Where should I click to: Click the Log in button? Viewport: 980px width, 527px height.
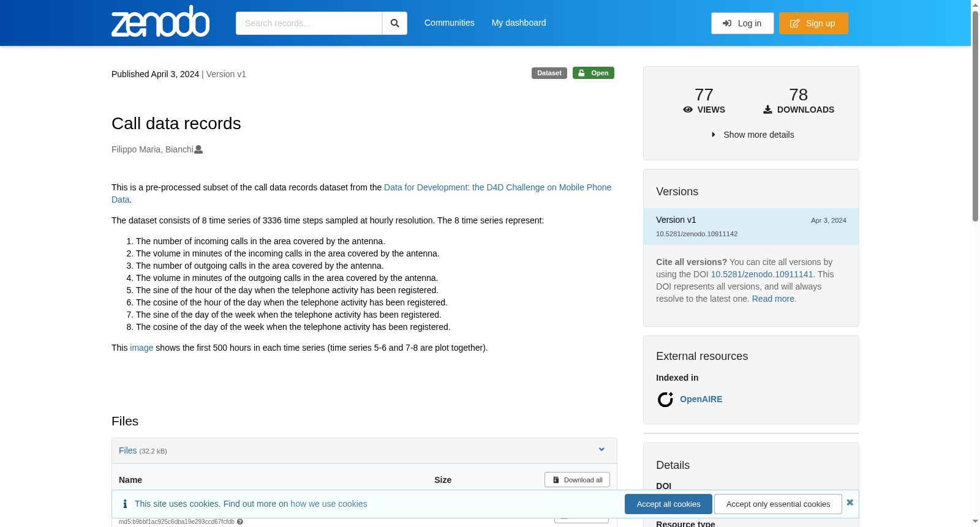742,23
